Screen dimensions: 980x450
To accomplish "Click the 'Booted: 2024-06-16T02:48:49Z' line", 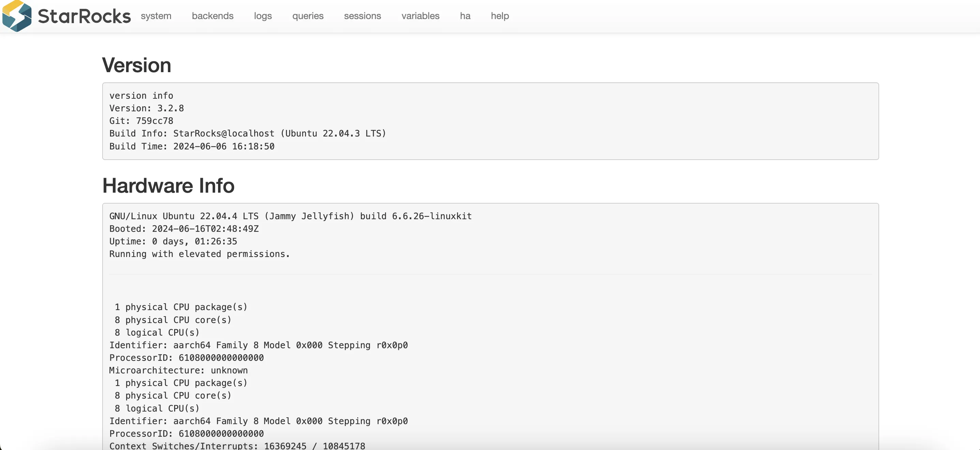I will [184, 229].
